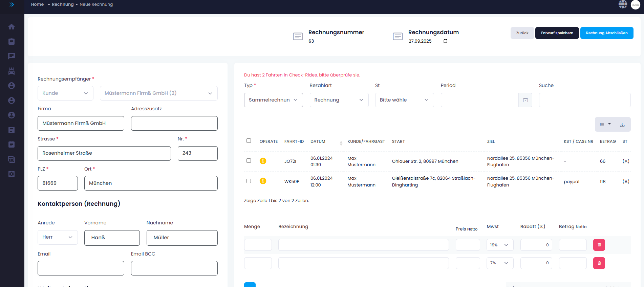
Task: Click the download icon above the table
Action: (x=622, y=125)
